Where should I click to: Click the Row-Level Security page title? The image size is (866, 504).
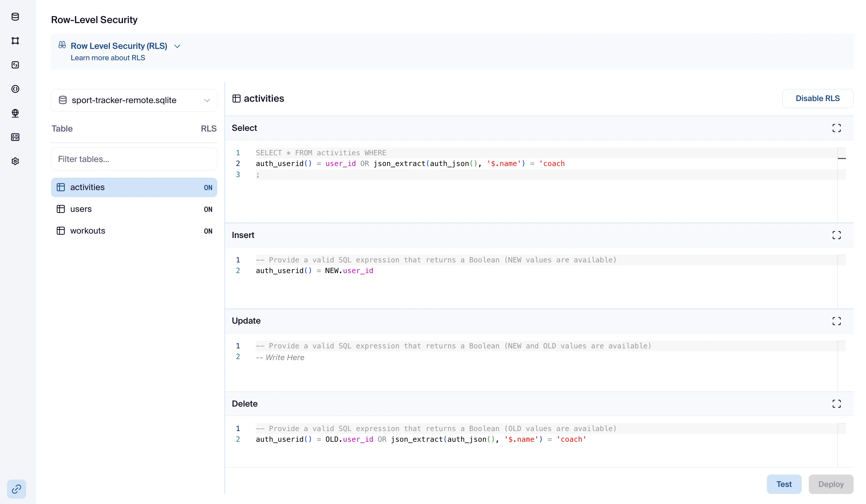(x=94, y=19)
